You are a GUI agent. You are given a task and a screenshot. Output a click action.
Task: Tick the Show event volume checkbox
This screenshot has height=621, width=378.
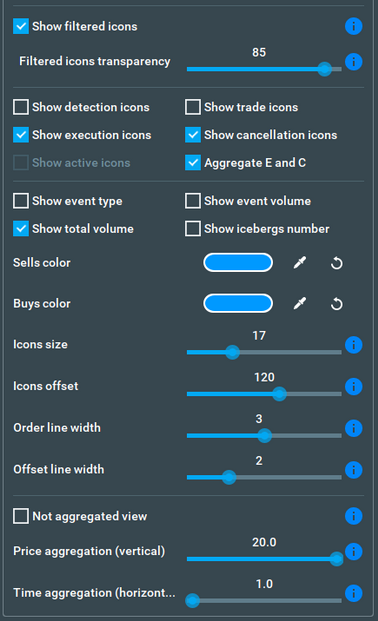pos(193,201)
